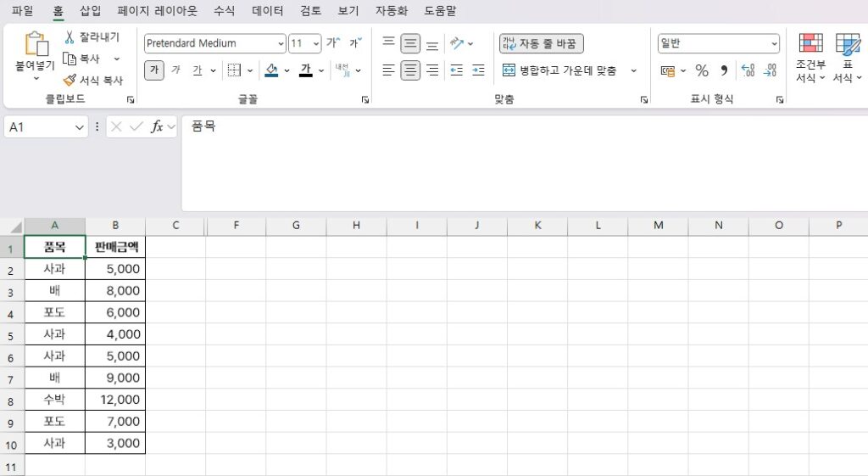Screen dimensions: 868x476
Task: Open the fill color dropdown arrow
Action: click(x=287, y=70)
